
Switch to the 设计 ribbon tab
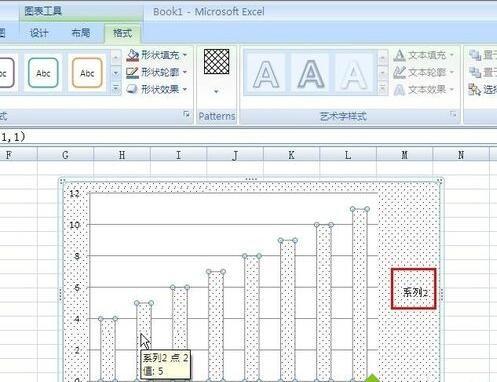(39, 33)
